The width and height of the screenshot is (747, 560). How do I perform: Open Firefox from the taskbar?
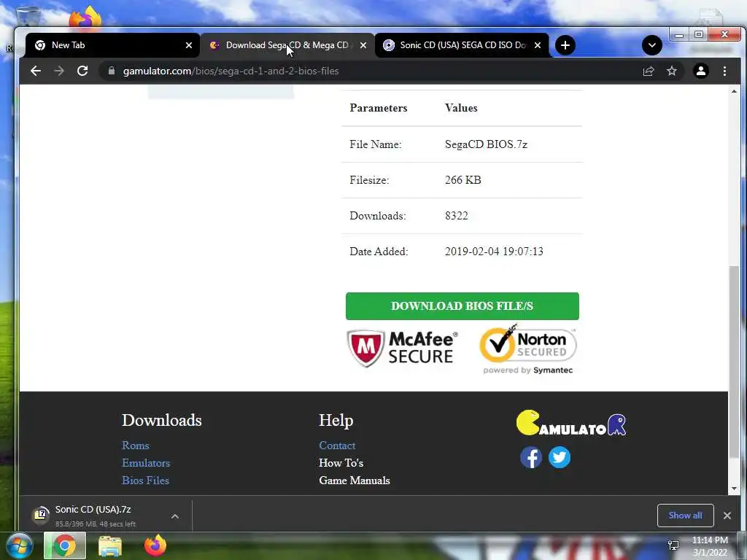coord(155,545)
